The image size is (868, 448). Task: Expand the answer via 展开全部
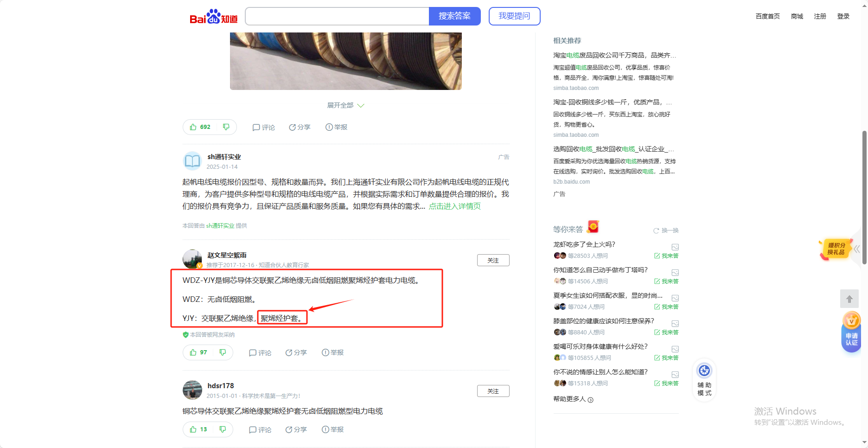pos(345,105)
